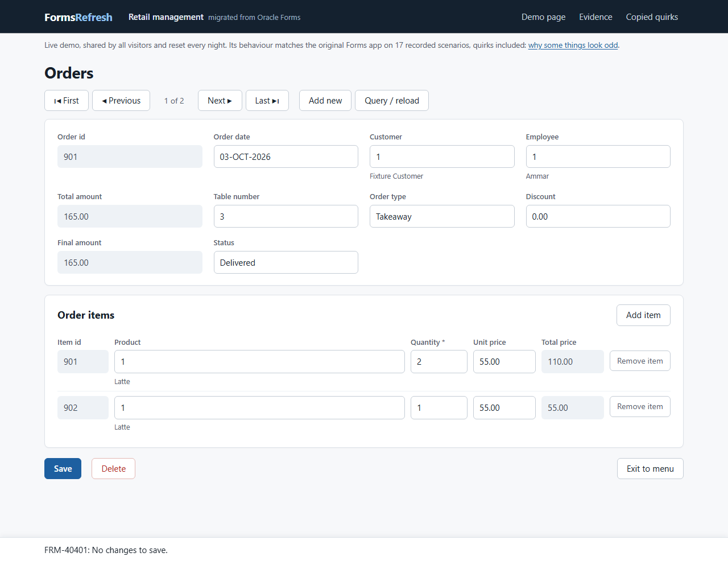728x569 pixels.
Task: Jump to the First order record
Action: click(67, 101)
